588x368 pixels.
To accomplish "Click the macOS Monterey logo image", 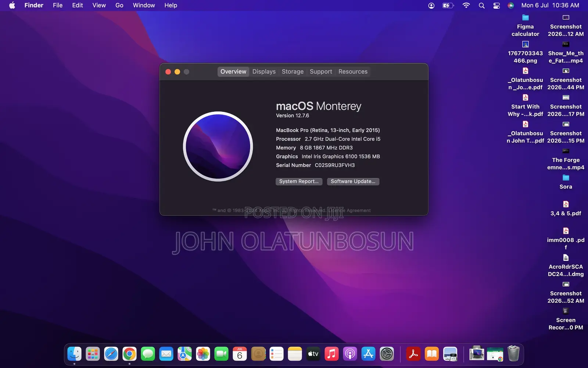I will (218, 146).
